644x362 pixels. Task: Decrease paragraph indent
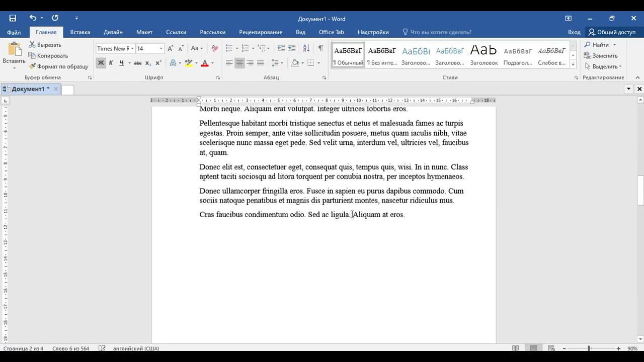(281, 48)
